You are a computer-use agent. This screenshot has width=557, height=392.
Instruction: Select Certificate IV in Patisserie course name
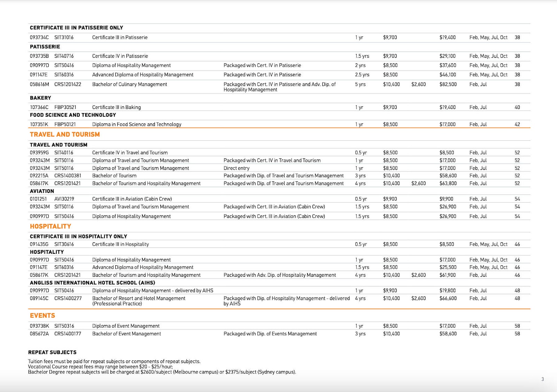120,56
